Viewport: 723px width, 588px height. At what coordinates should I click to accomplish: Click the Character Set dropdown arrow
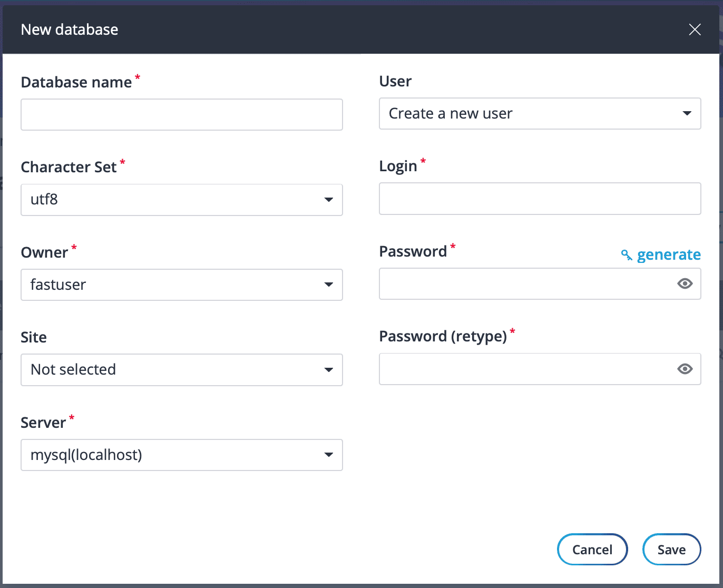(x=329, y=200)
